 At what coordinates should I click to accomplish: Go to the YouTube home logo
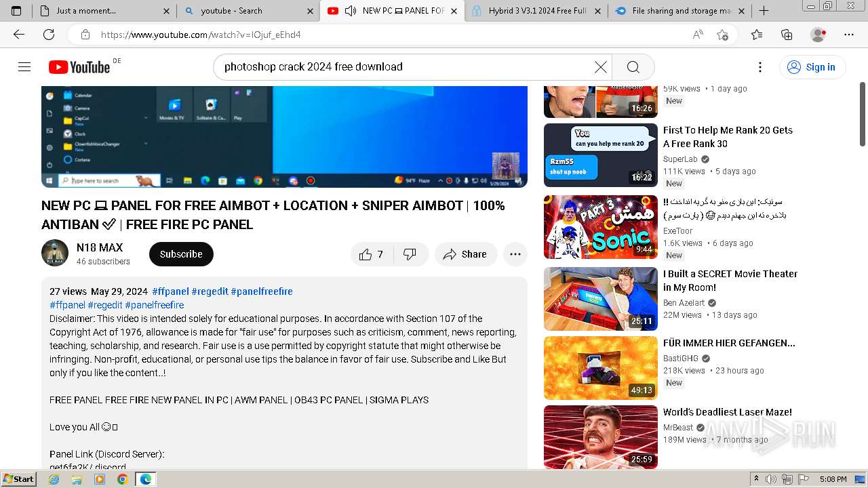pyautogui.click(x=79, y=66)
